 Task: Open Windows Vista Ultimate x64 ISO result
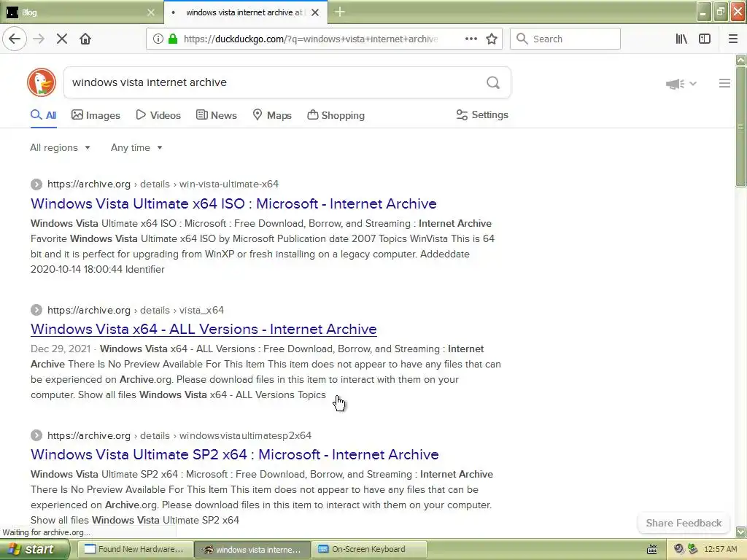(x=233, y=204)
